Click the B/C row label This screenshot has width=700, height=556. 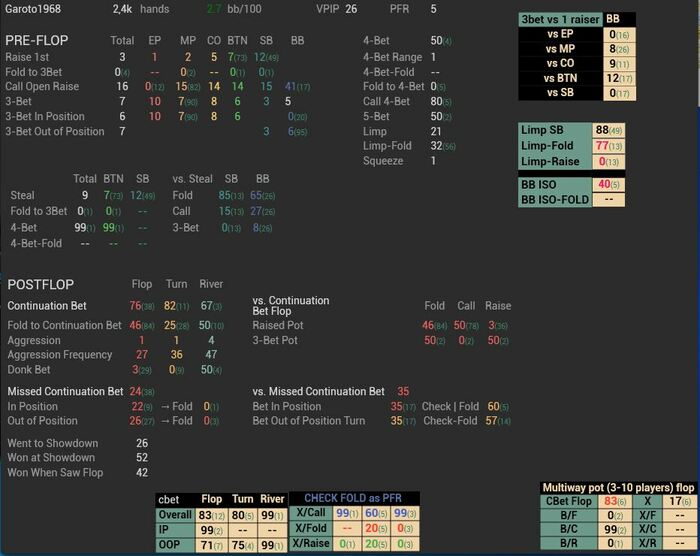click(x=568, y=529)
